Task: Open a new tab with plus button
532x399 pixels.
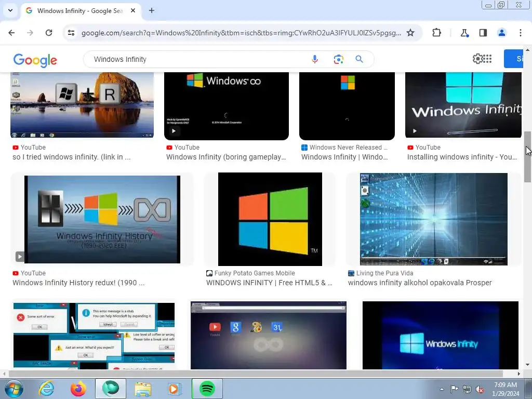Action: coord(152,10)
